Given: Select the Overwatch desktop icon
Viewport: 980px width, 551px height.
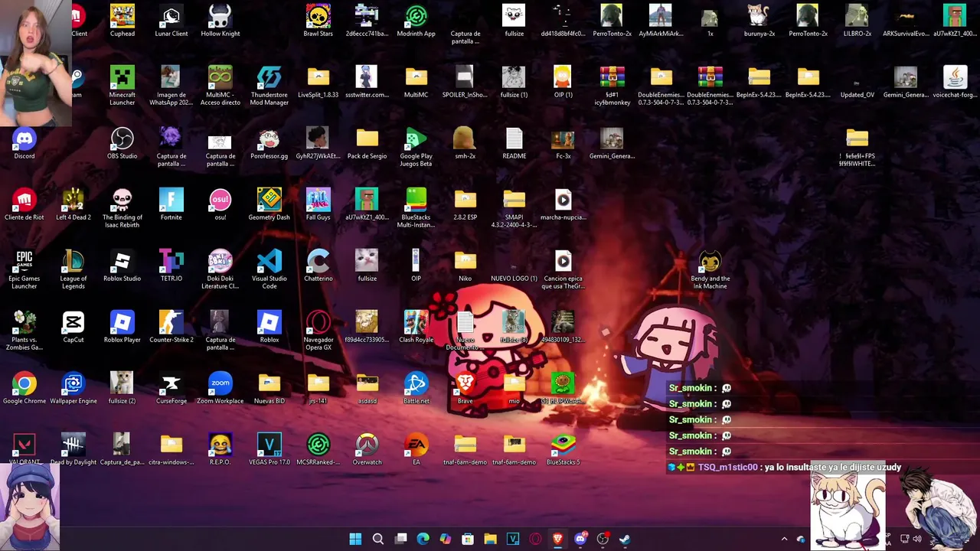Looking at the screenshot, I should (x=367, y=449).
